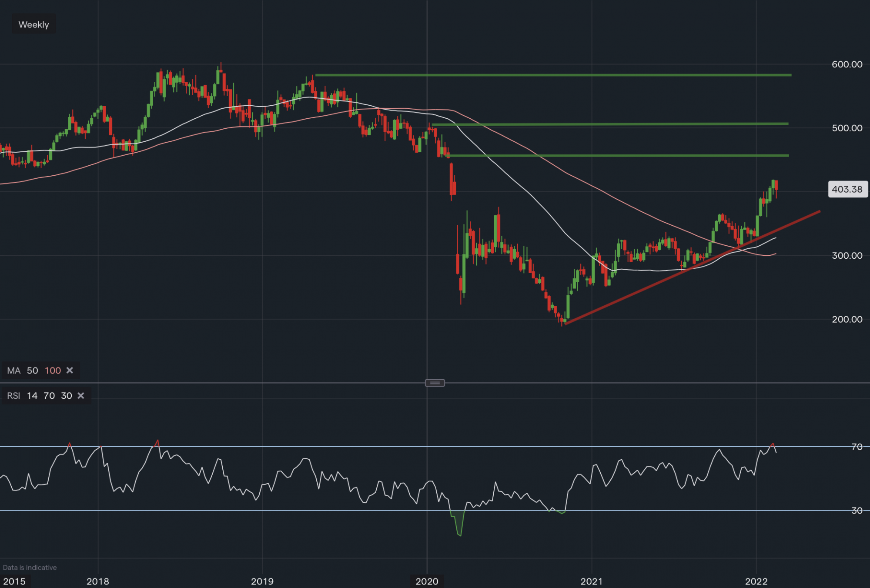The width and height of the screenshot is (870, 588).
Task: Click the Data is indicative notice
Action: point(30,568)
